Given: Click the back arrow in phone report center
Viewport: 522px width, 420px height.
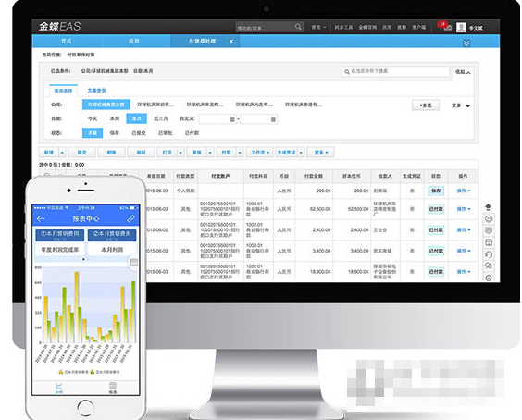Looking at the screenshot, I should pos(41,218).
